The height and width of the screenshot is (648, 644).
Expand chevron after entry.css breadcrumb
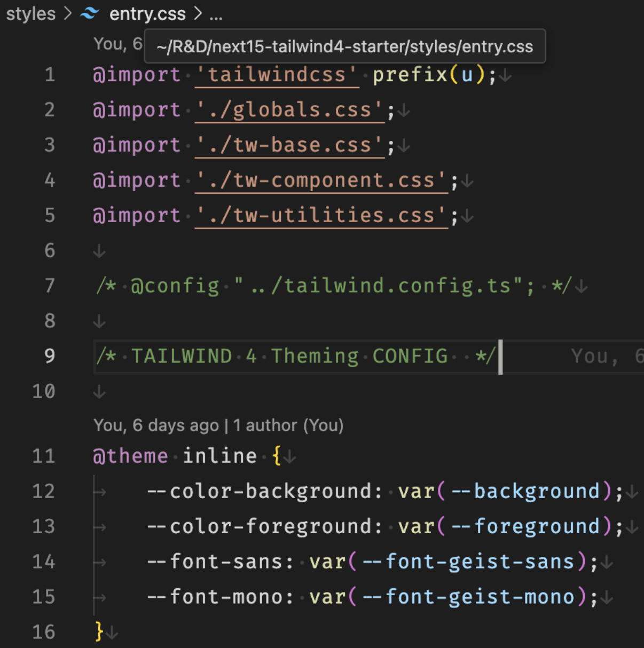tap(198, 13)
